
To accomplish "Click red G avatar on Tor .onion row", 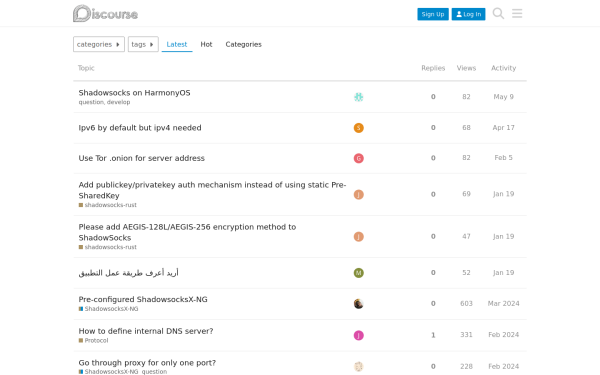I will pos(359,158).
